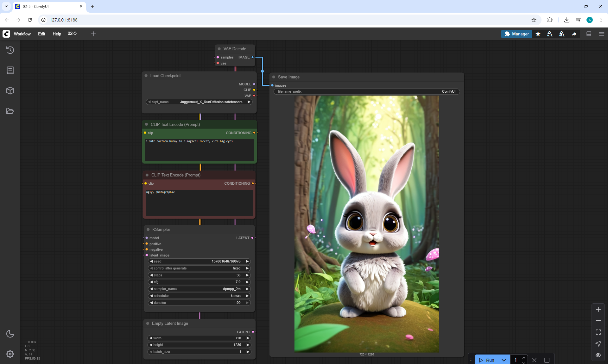Toggle the bottom panel icon

pos(589,34)
